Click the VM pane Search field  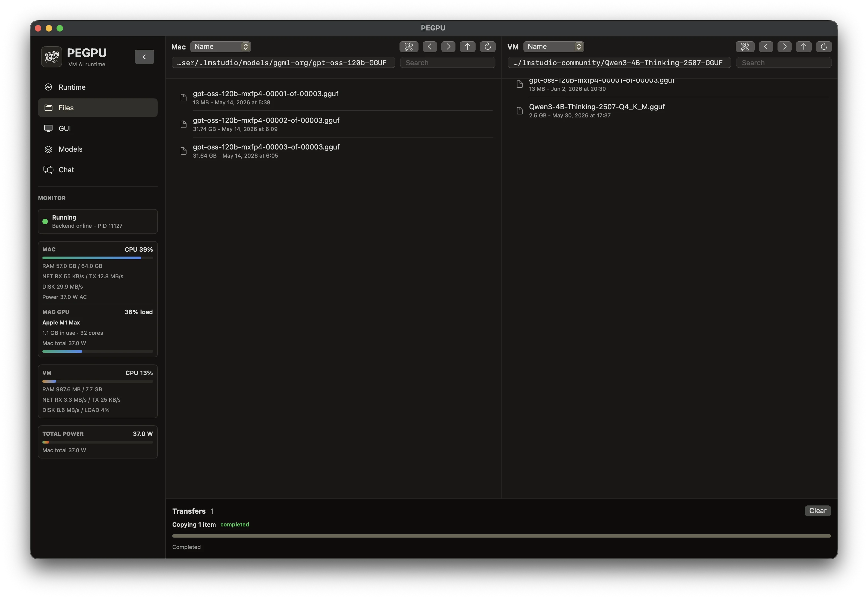(x=784, y=63)
